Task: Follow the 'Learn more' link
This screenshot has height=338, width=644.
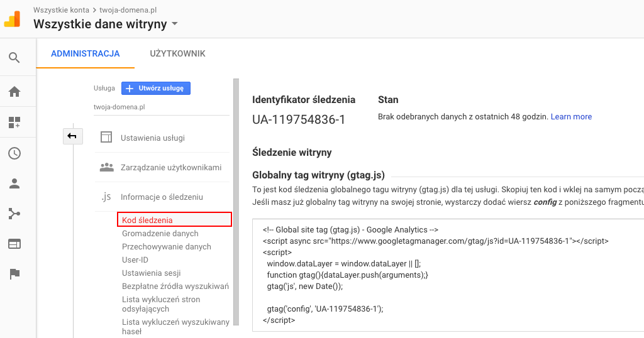Action: pos(571,117)
